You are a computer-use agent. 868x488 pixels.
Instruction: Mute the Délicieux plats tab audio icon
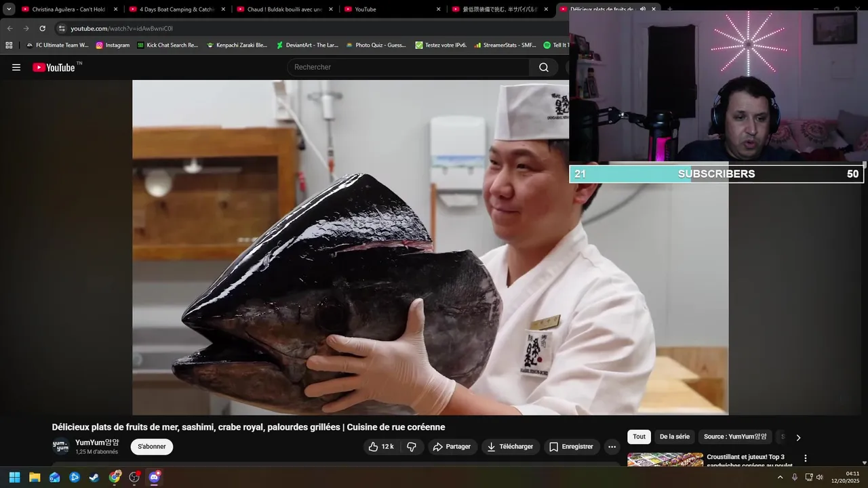point(642,9)
